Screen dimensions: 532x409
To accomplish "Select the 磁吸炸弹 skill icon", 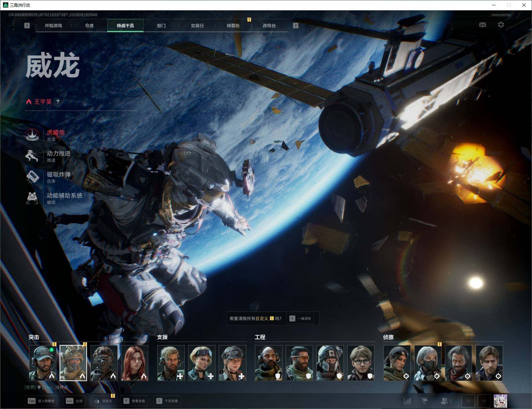I will coord(33,177).
